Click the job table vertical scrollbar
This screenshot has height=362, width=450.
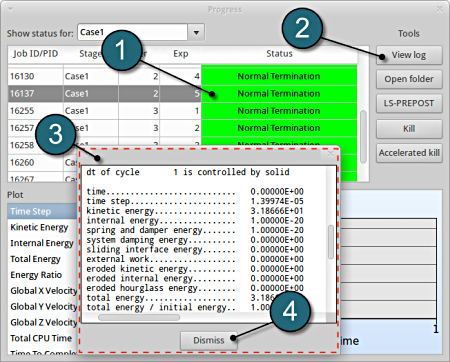(x=363, y=137)
